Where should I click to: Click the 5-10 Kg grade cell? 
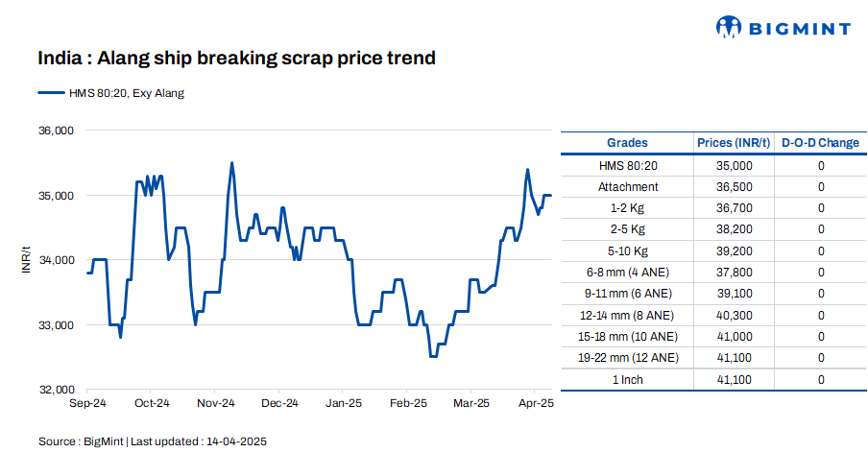tap(628, 251)
